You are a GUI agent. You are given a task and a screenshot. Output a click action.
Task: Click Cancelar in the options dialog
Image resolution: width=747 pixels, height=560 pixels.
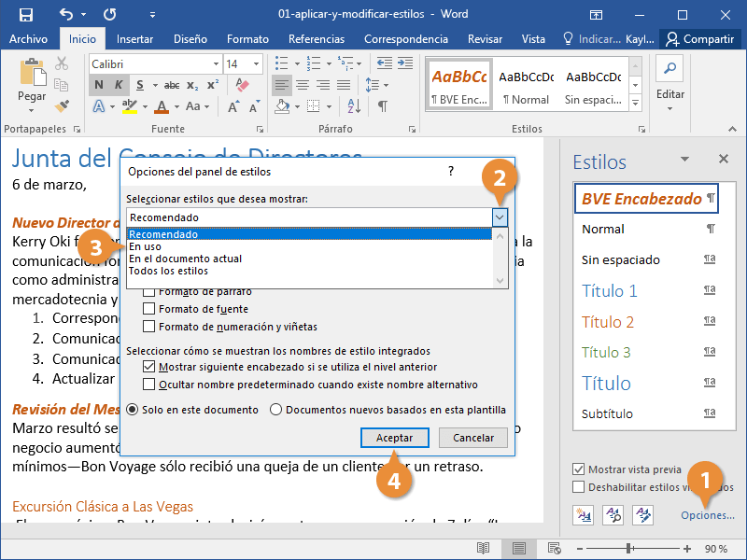[473, 438]
